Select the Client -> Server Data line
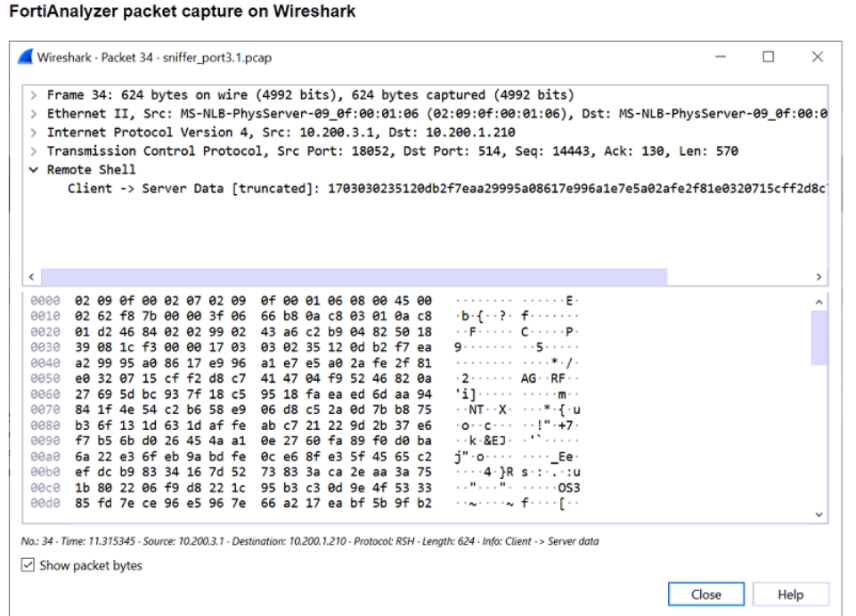Viewport: 856px width, 616px height. (x=446, y=189)
